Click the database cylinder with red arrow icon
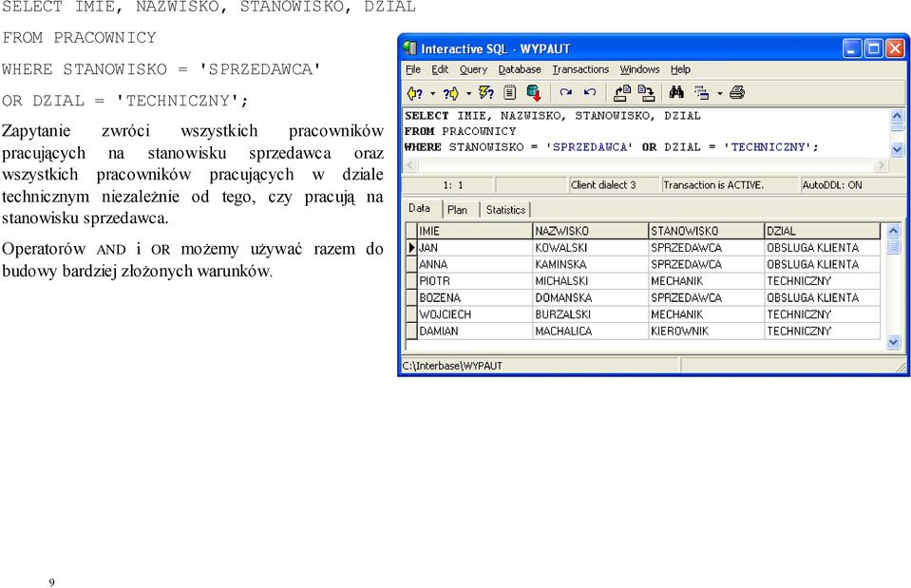 [533, 93]
